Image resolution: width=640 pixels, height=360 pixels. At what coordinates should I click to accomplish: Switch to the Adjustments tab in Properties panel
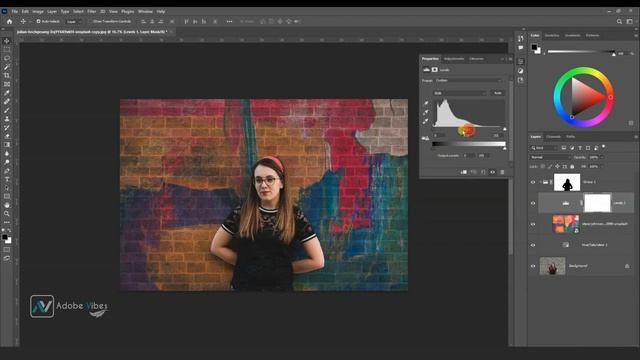pos(454,59)
